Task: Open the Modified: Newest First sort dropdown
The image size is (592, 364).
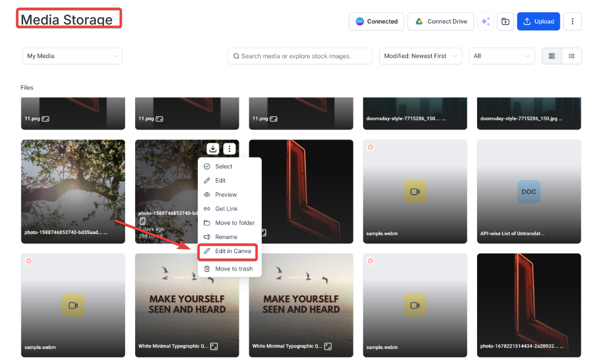Action: (x=420, y=56)
